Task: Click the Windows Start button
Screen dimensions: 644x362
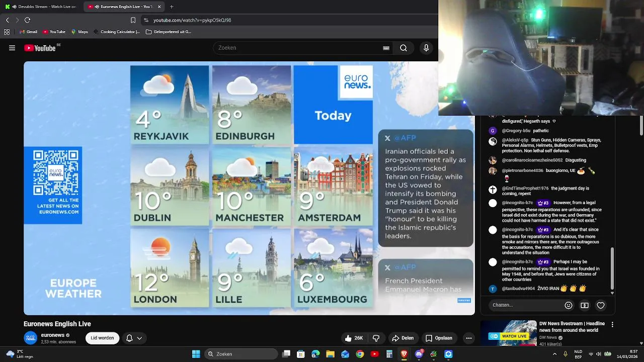Action: pyautogui.click(x=196, y=354)
